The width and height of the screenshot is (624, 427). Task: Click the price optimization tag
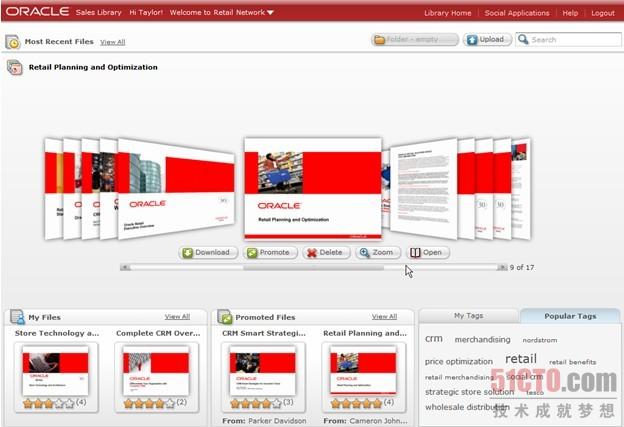click(x=459, y=361)
